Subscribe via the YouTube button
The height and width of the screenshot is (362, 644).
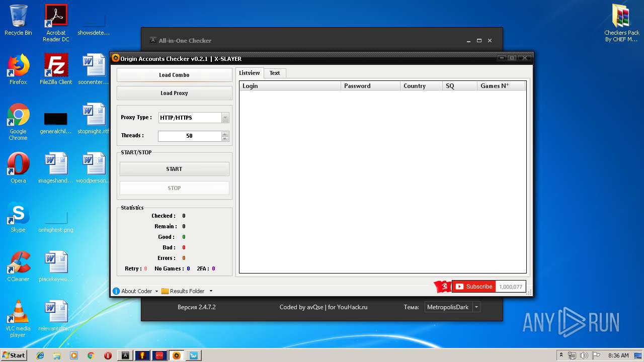pyautogui.click(x=473, y=287)
